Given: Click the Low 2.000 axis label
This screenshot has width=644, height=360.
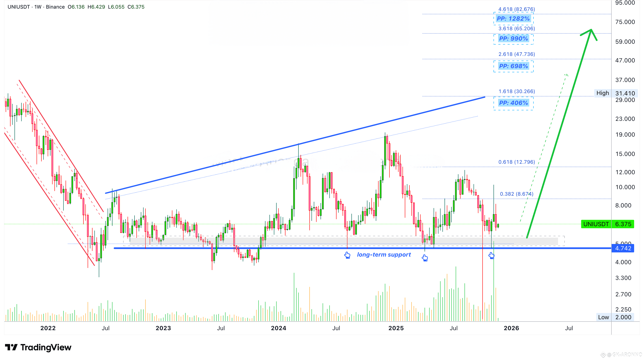Looking at the screenshot, I should click(x=615, y=317).
